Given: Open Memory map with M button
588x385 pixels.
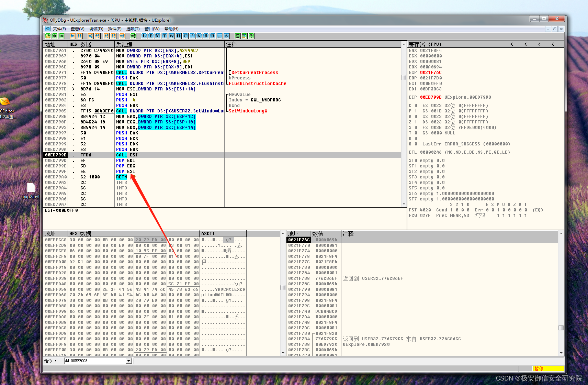Looking at the screenshot, I should (158, 36).
